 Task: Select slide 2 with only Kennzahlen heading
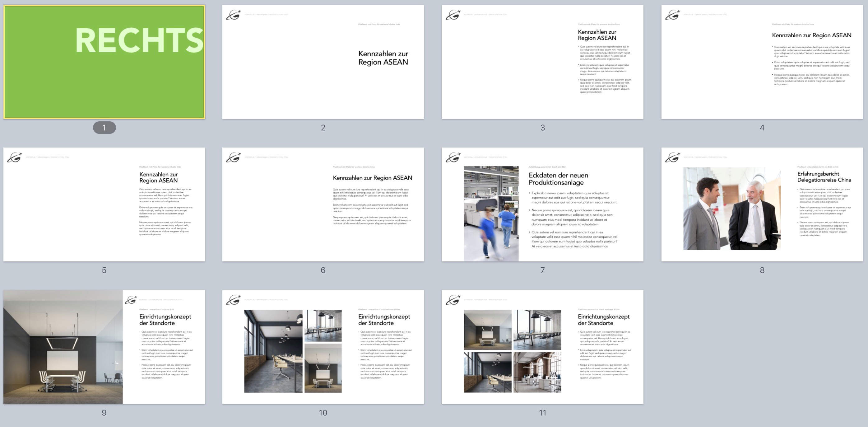point(323,62)
